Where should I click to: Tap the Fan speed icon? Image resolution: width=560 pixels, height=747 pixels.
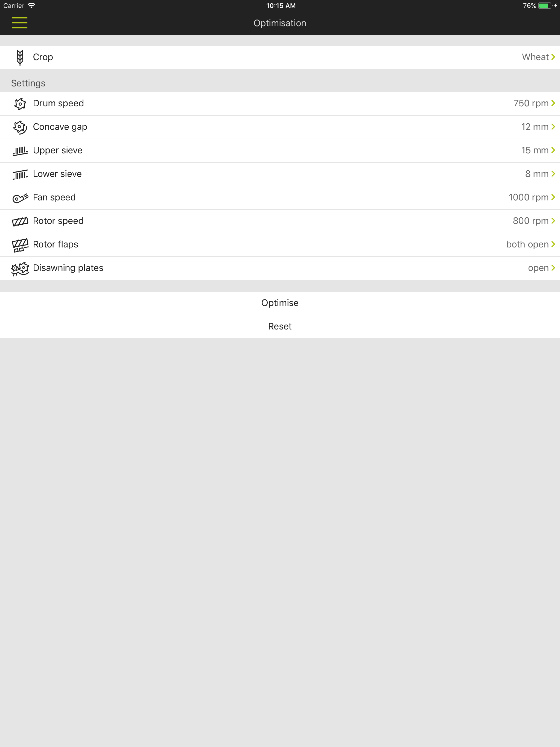[x=20, y=198]
